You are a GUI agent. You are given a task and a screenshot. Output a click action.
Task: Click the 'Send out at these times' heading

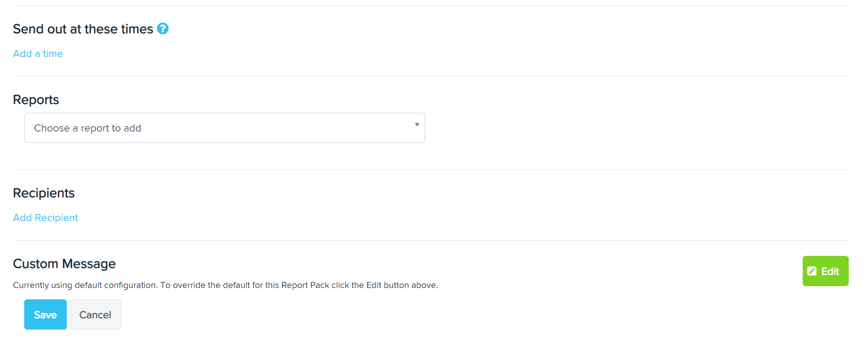pyautogui.click(x=83, y=29)
